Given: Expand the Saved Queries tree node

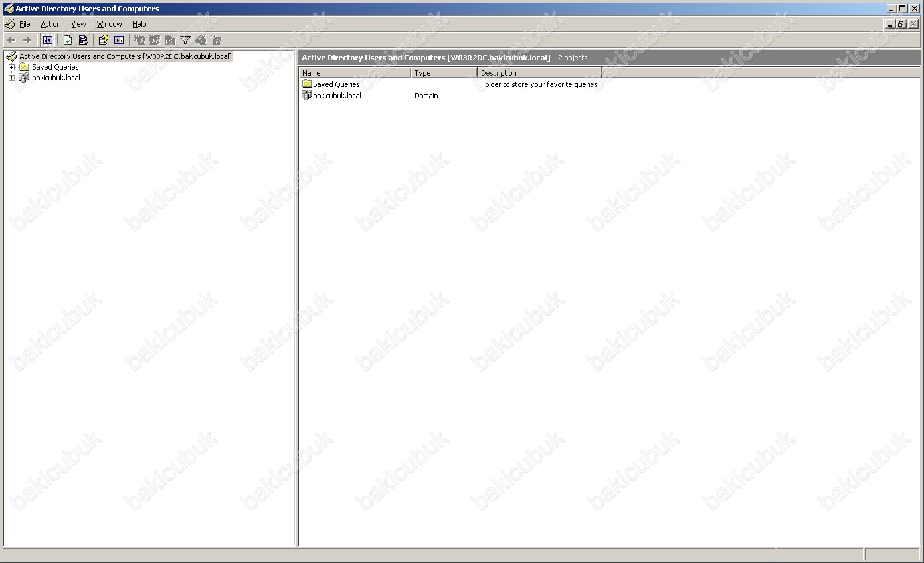Looking at the screenshot, I should (11, 67).
